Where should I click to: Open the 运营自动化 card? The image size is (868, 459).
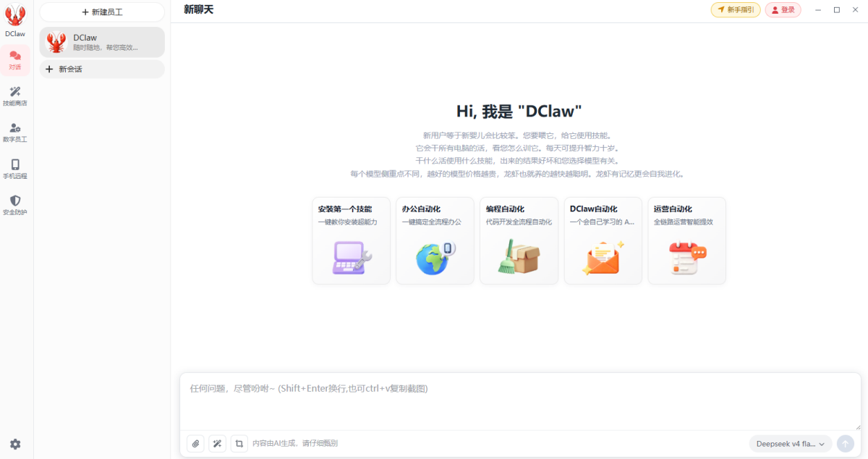tap(686, 240)
